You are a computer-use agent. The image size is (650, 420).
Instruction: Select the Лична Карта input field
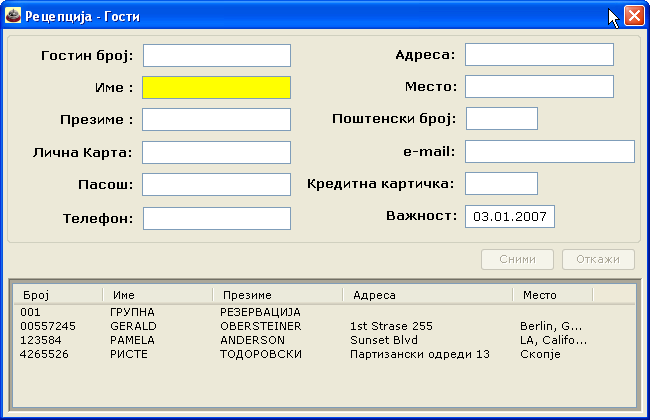(x=216, y=152)
